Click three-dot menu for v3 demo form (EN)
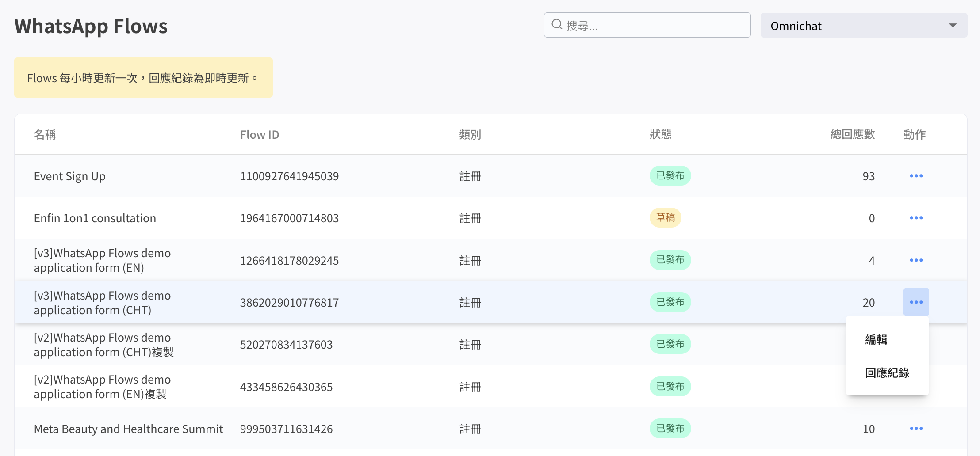This screenshot has height=456, width=980. (916, 260)
